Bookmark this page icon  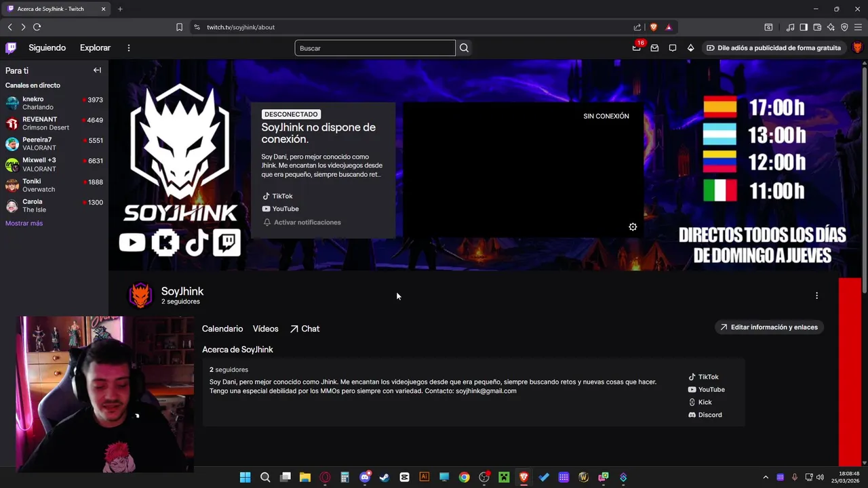[179, 27]
